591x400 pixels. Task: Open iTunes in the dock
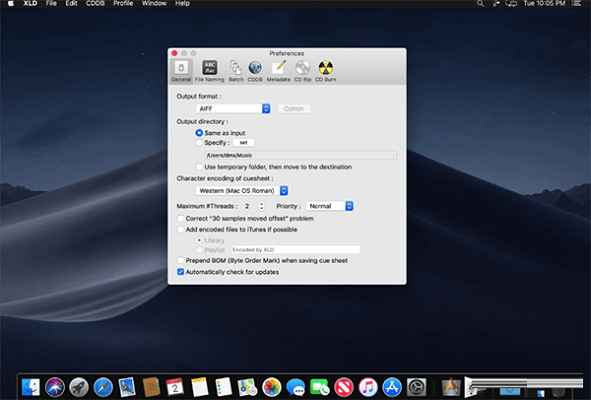(368, 387)
